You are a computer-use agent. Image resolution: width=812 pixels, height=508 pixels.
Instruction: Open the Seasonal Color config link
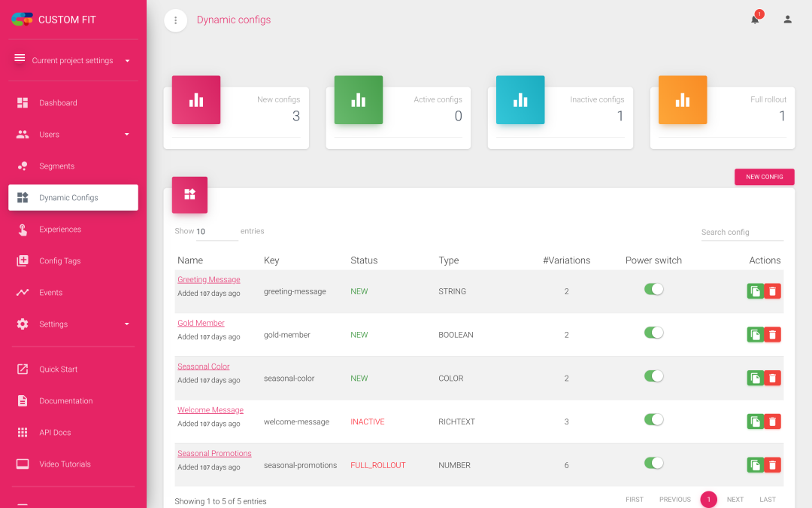pyautogui.click(x=204, y=367)
